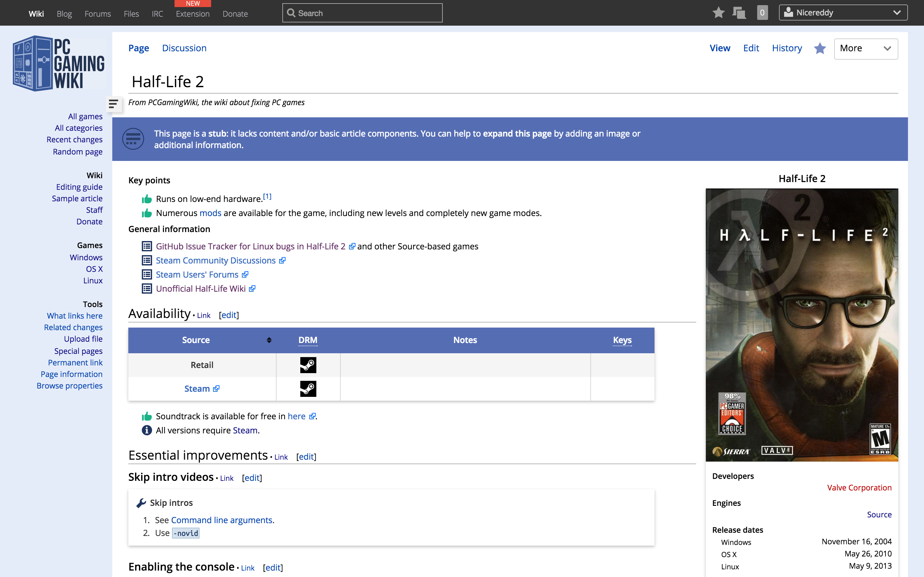Click the Steam DRM icon for Retail row
924x577 pixels.
coord(308,365)
